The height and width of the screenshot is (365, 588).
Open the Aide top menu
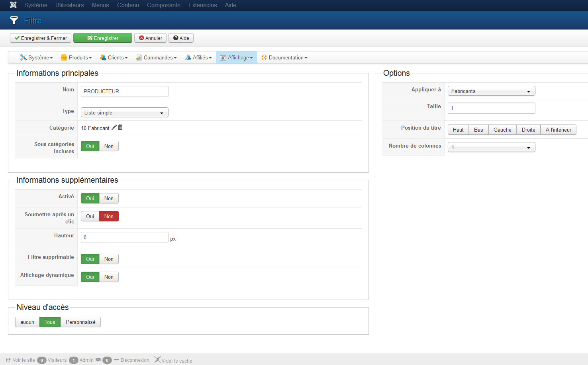pos(230,5)
